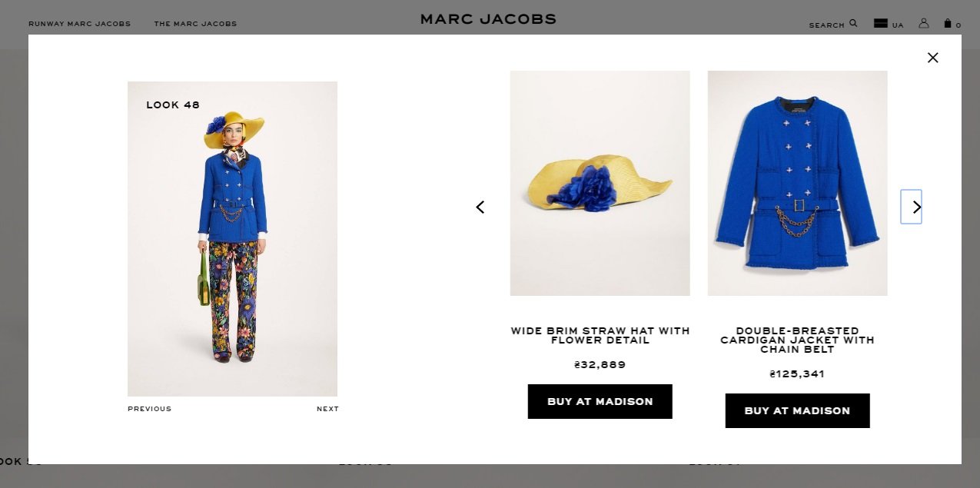Screen dimensions: 980x488
Task: Go to the previous look
Action: pyautogui.click(x=150, y=409)
